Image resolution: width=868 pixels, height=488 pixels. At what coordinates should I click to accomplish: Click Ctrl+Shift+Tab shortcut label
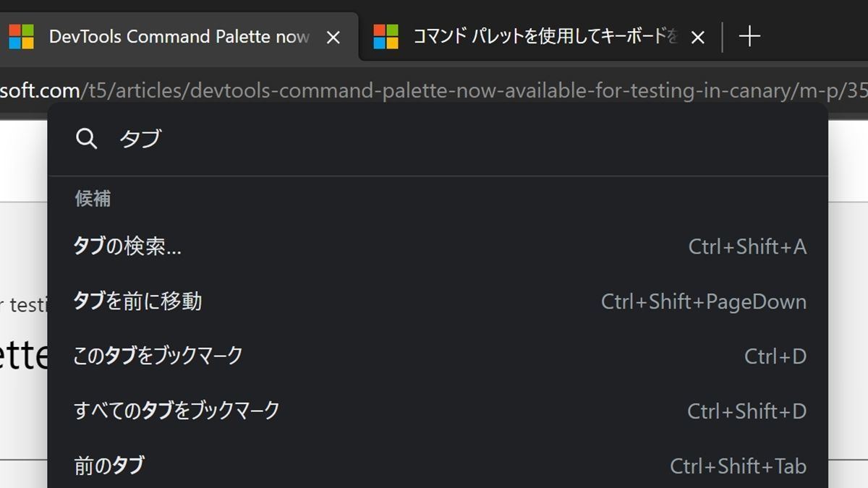(739, 466)
